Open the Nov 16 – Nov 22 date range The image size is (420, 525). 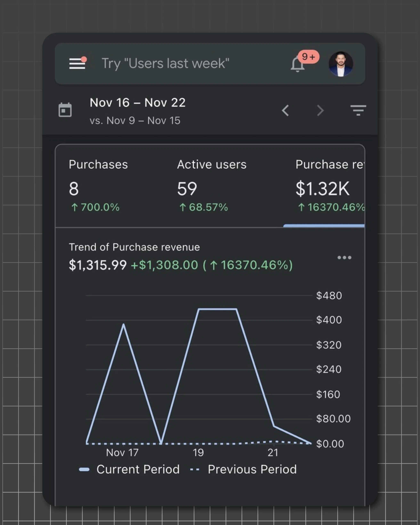138,103
